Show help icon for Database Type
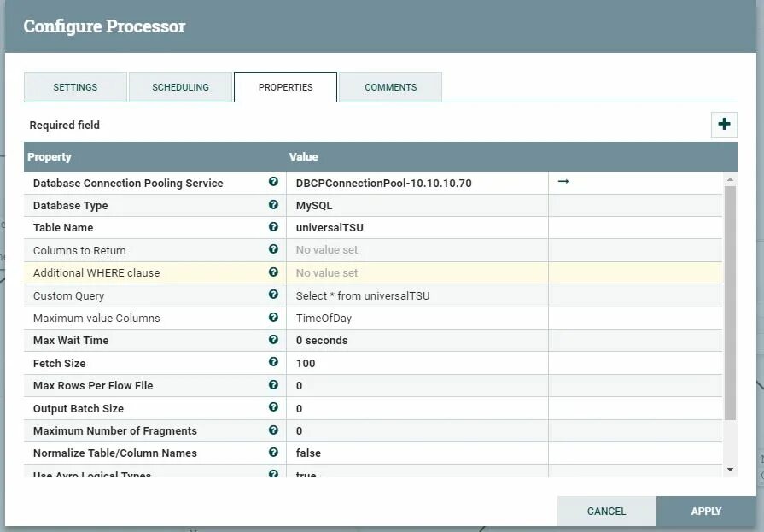Viewport: 764px width, 532px height. point(273,204)
